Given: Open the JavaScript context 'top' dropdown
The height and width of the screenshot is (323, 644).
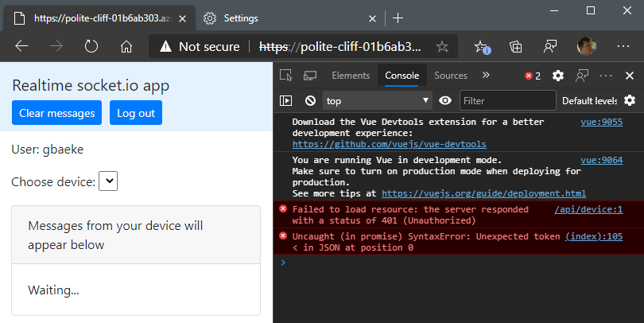Looking at the screenshot, I should pyautogui.click(x=377, y=101).
